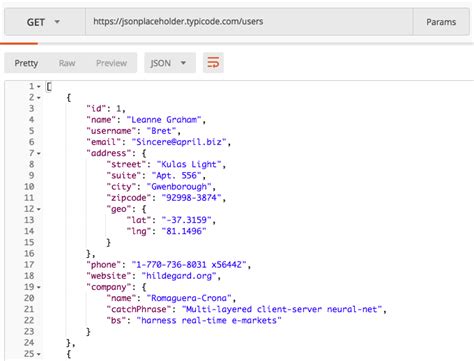474x361 pixels.
Task: Collapse the geo object at line 12
Action: 39,209
